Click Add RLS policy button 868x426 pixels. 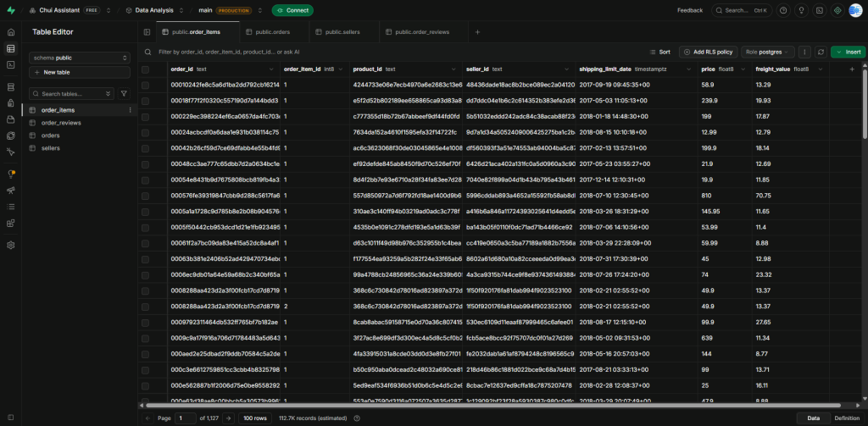click(708, 52)
